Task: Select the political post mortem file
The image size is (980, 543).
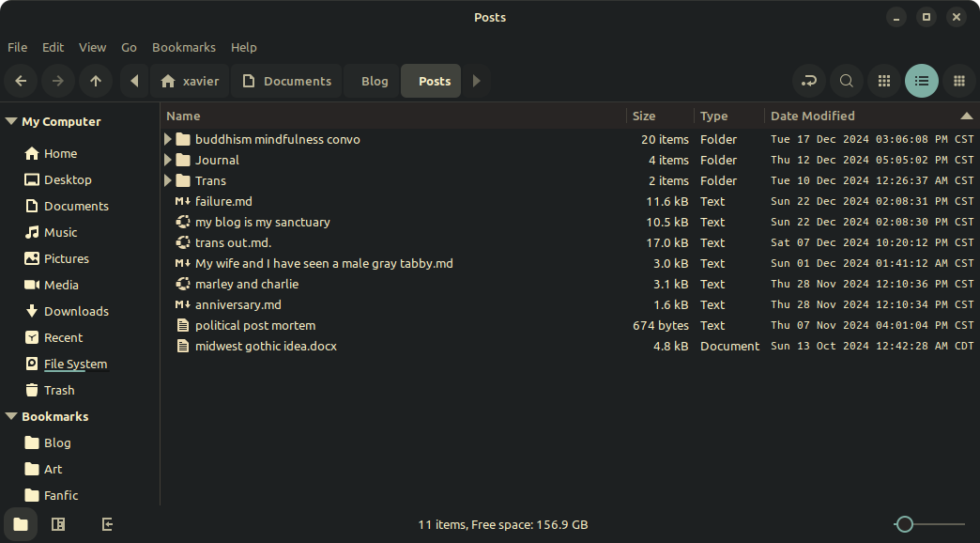Action: pos(255,325)
